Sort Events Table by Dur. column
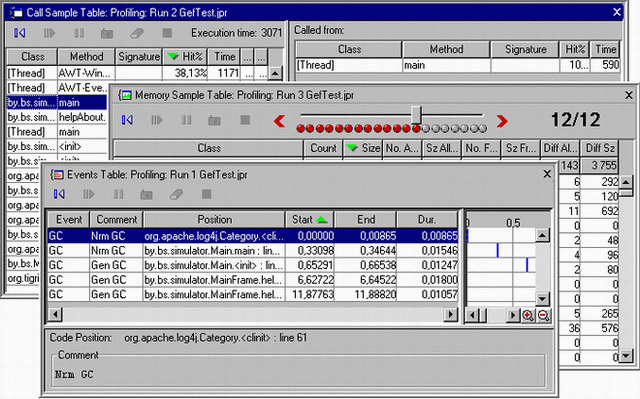The height and width of the screenshot is (399, 640). [427, 219]
